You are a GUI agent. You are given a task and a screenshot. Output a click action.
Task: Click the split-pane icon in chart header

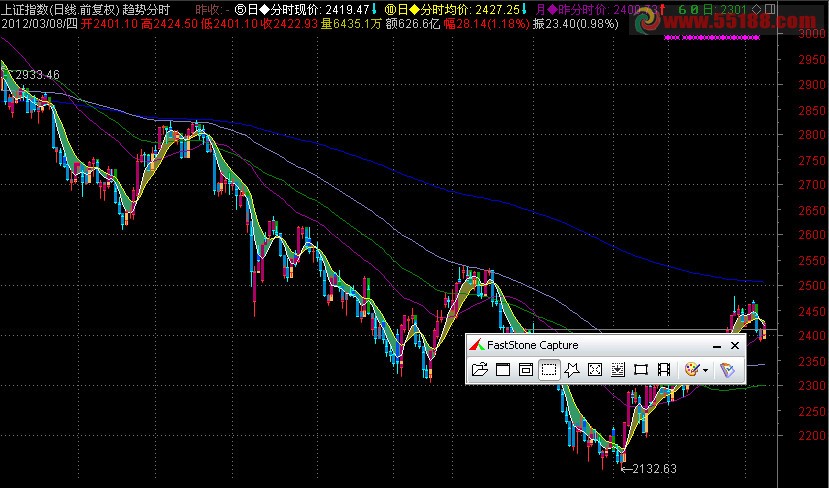point(770,9)
